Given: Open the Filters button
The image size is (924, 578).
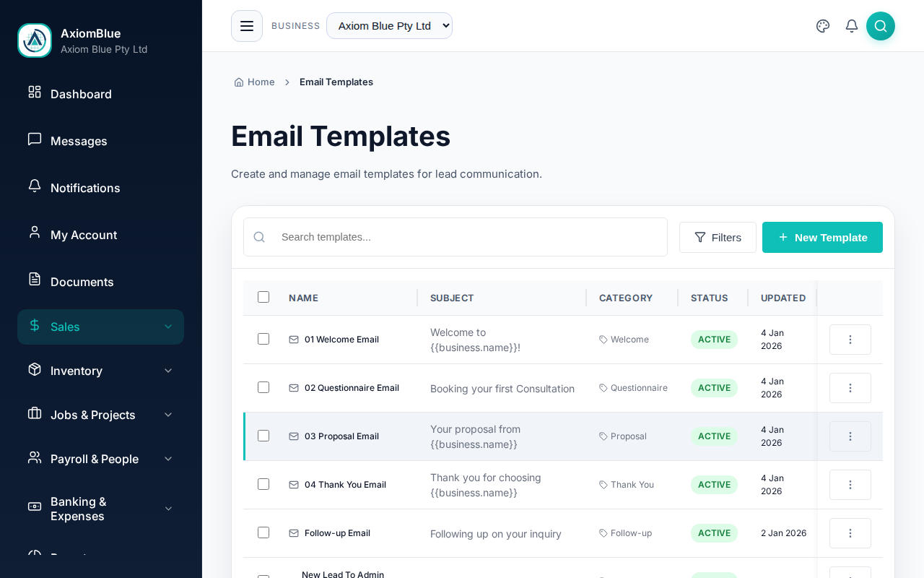Looking at the screenshot, I should click(x=718, y=237).
